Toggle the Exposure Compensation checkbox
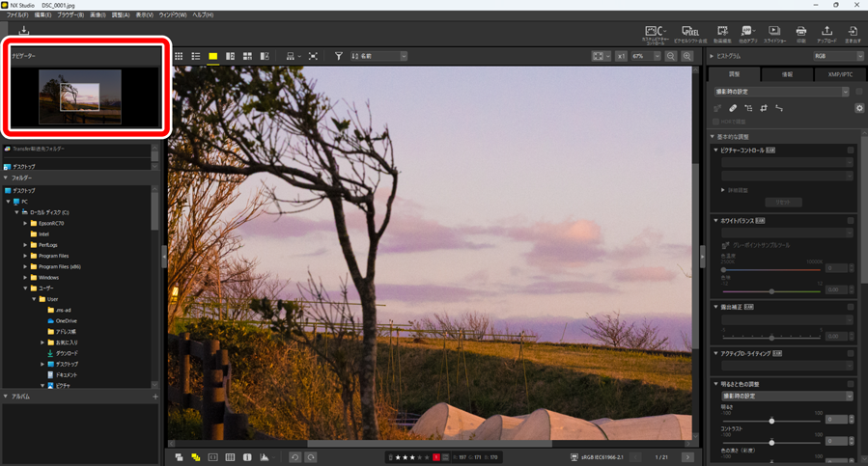Image resolution: width=868 pixels, height=466 pixels. click(851, 307)
